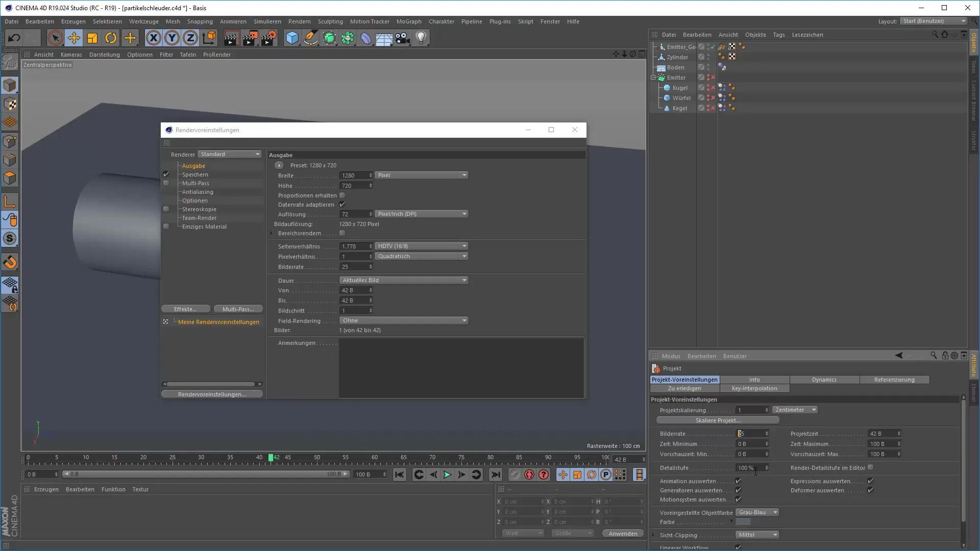The height and width of the screenshot is (551, 980).
Task: Go to start of timeline
Action: click(400, 475)
